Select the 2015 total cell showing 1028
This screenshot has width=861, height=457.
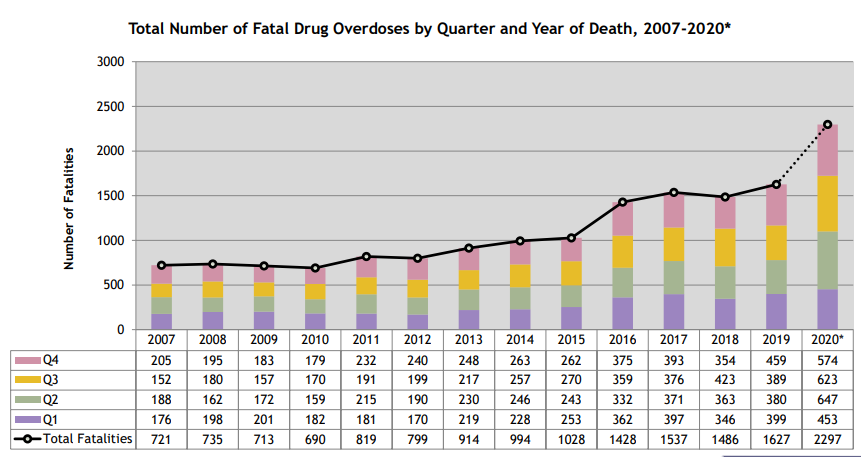pyautogui.click(x=571, y=439)
